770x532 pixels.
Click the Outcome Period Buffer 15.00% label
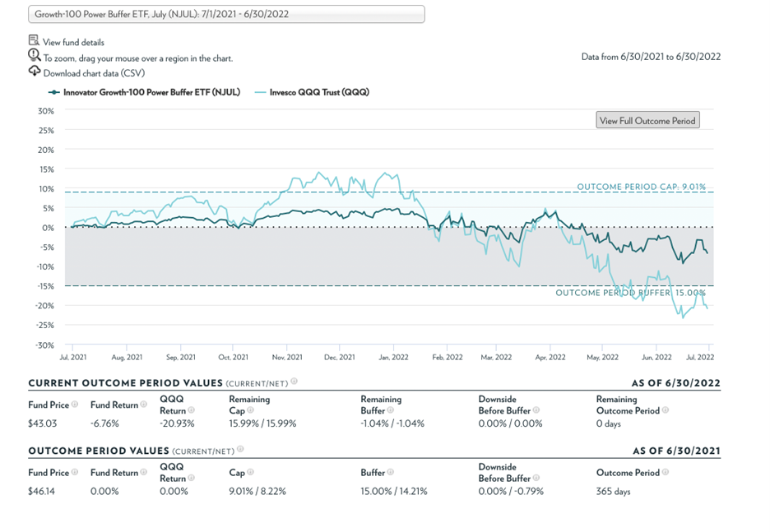(x=630, y=293)
